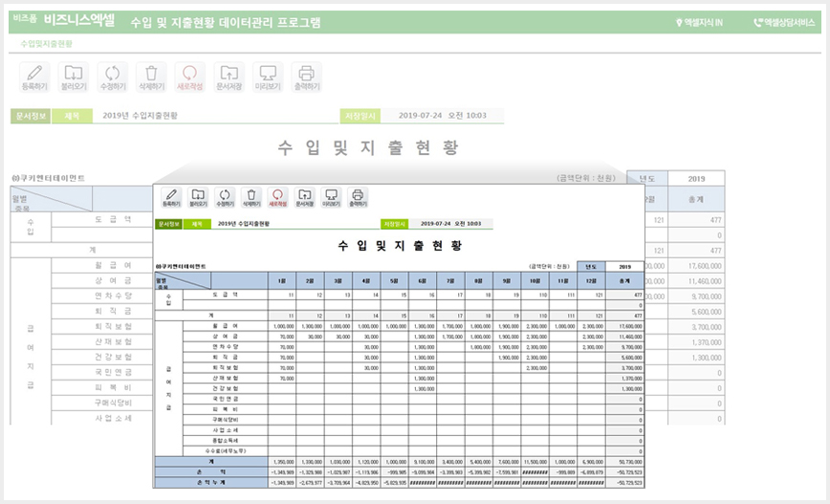Open 엑셀상담서비스 link in header
Screen dimensions: 830x504
pyautogui.click(x=784, y=23)
